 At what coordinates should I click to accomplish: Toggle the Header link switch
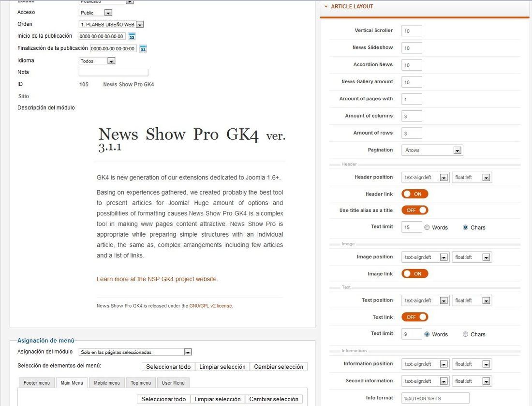[x=414, y=194]
